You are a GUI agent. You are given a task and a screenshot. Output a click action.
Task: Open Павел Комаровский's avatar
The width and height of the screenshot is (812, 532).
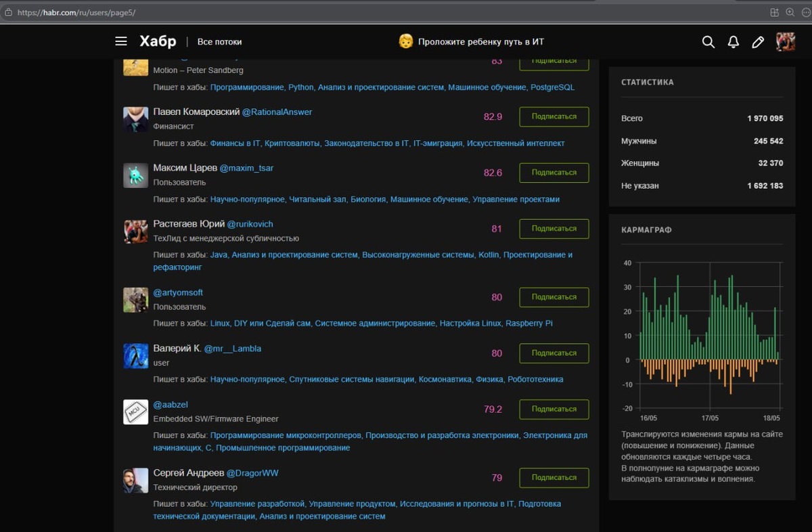click(x=135, y=119)
